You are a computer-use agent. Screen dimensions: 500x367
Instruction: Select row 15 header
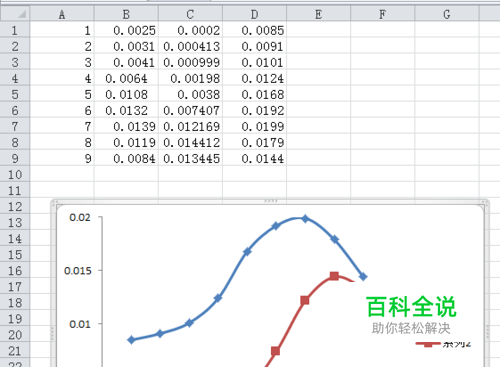click(15, 254)
